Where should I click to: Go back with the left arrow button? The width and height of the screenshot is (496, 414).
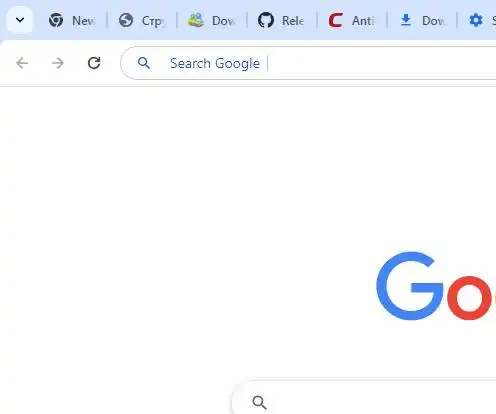22,63
